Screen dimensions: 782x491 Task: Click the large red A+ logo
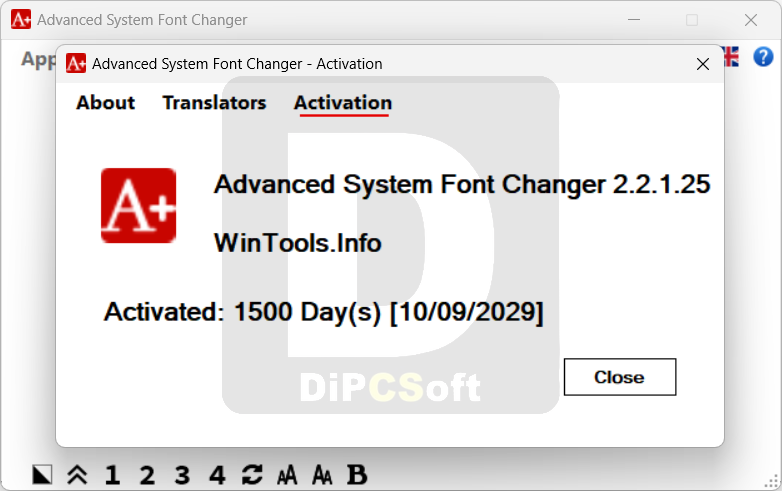click(x=139, y=205)
